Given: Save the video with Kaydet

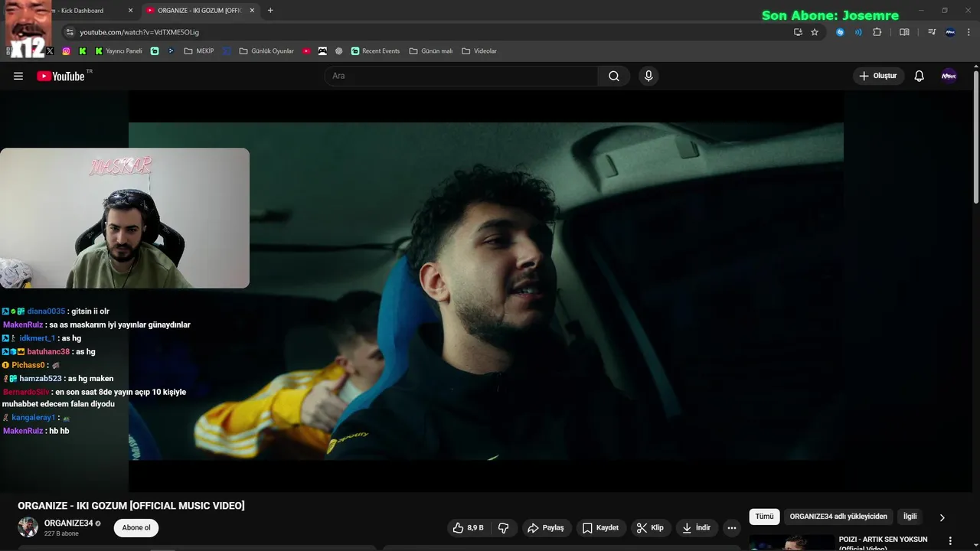Looking at the screenshot, I should (601, 528).
